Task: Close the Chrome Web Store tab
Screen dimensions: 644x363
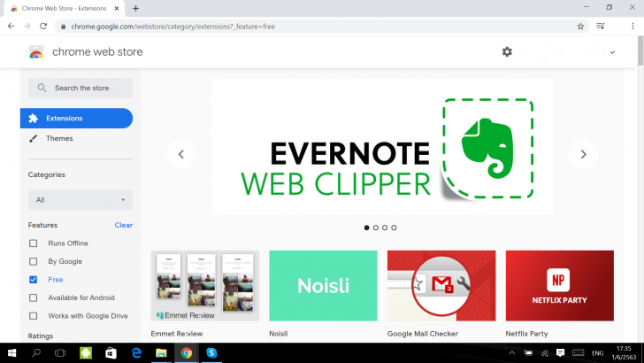Action: coord(117,8)
